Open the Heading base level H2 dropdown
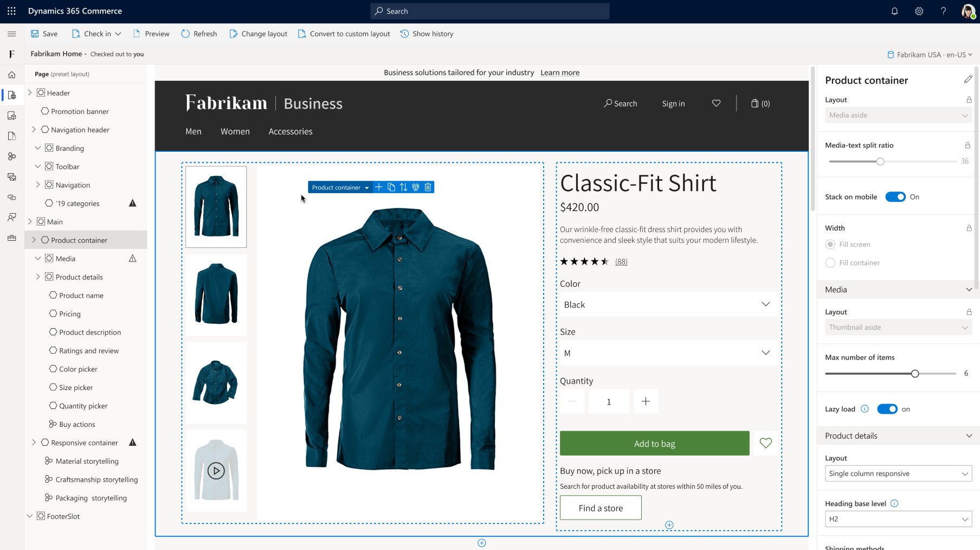980x550 pixels. tap(898, 519)
